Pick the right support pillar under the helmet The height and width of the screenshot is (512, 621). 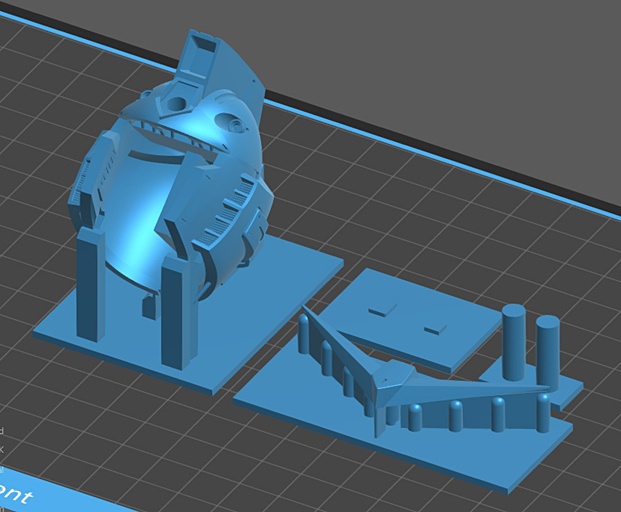coord(179,313)
